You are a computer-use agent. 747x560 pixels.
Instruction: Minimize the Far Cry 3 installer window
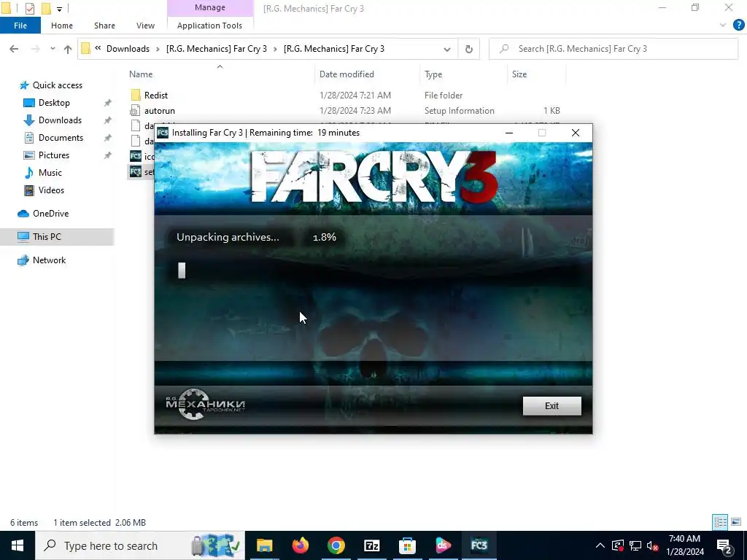click(x=508, y=133)
